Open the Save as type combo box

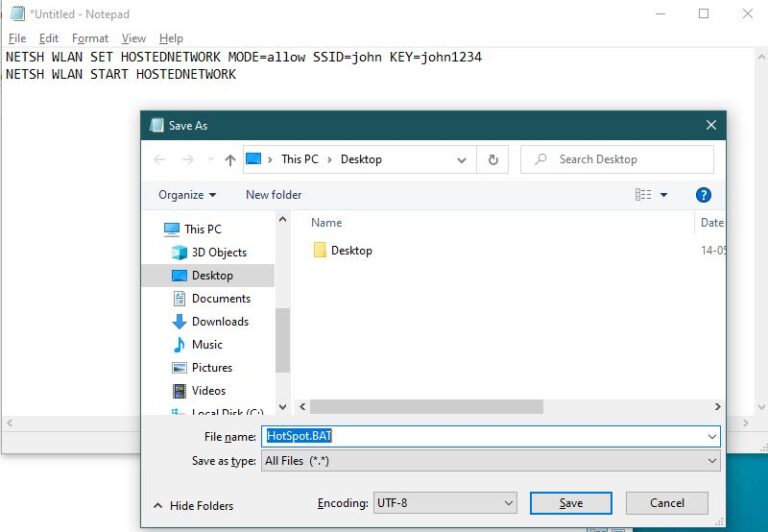coord(491,461)
